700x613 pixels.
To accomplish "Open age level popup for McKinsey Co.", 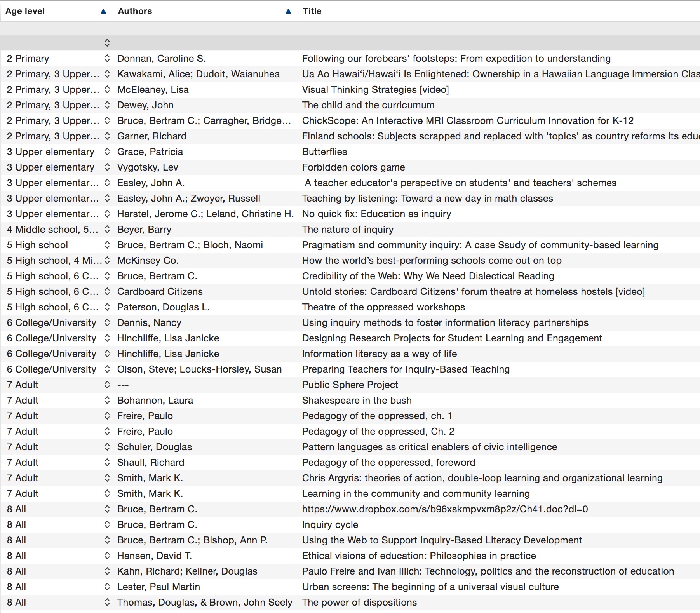I will [107, 261].
